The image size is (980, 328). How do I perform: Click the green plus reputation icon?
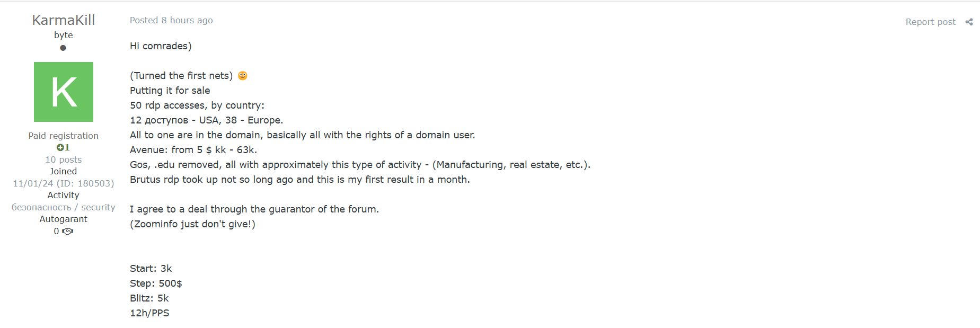coord(60,147)
